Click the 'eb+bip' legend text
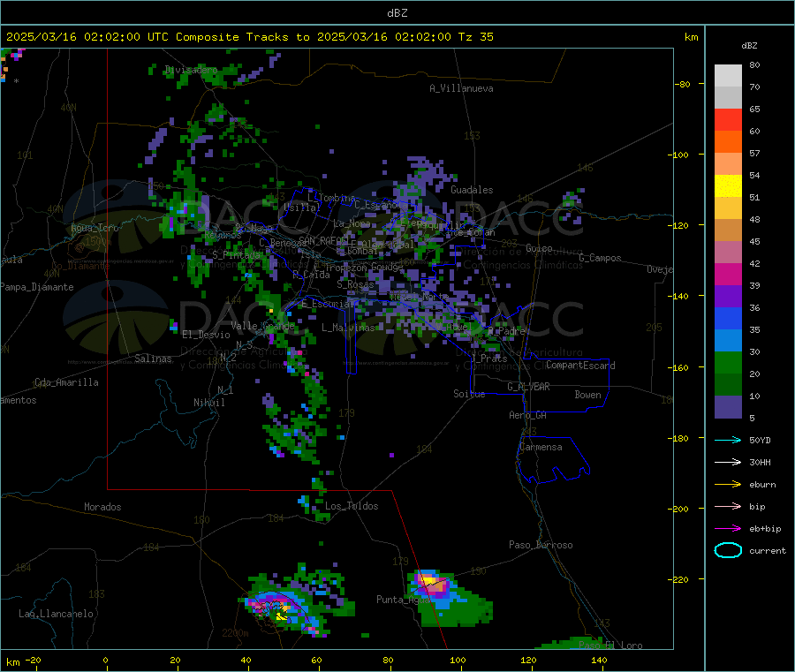The image size is (795, 672). pos(765,529)
